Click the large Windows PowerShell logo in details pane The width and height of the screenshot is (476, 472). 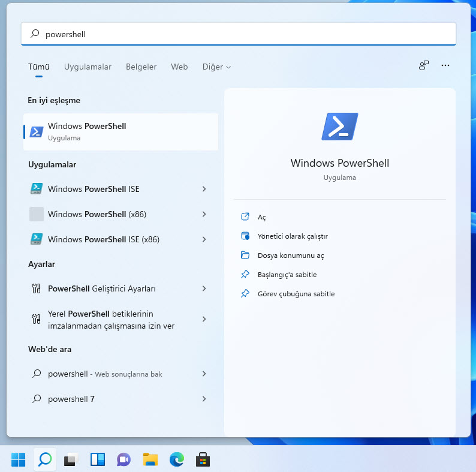(340, 127)
